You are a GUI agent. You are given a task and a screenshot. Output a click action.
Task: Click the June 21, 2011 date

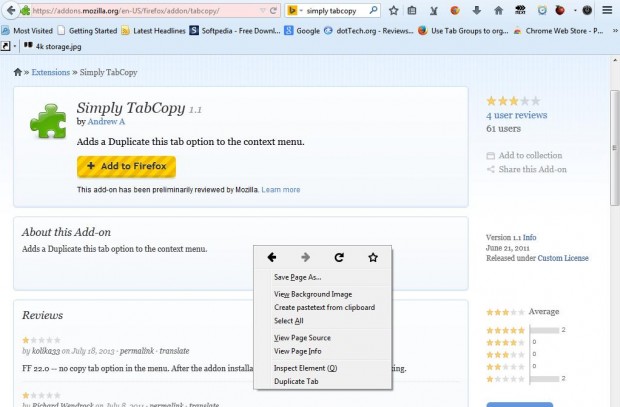pos(508,248)
